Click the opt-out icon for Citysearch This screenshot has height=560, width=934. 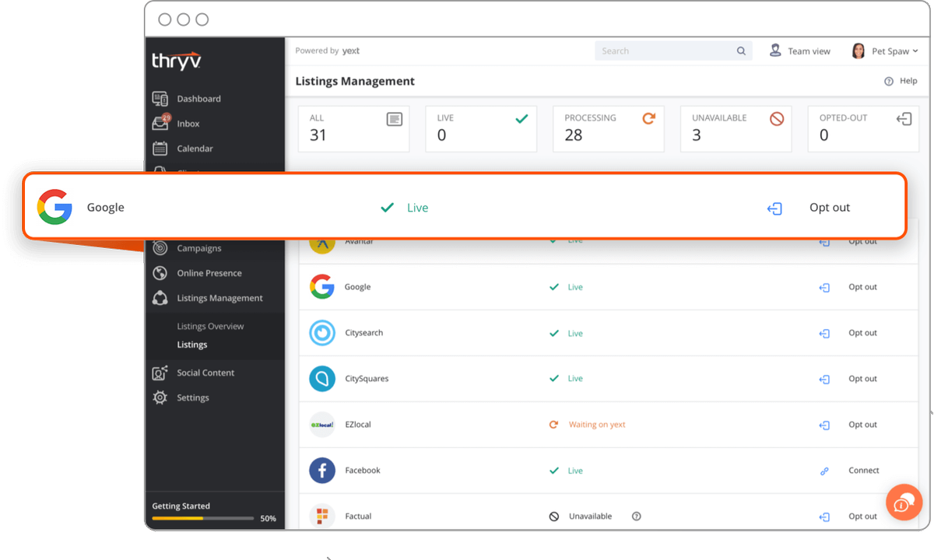tap(824, 334)
